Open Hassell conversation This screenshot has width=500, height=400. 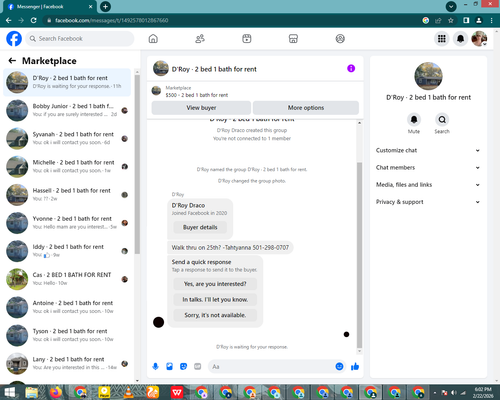pos(67,195)
